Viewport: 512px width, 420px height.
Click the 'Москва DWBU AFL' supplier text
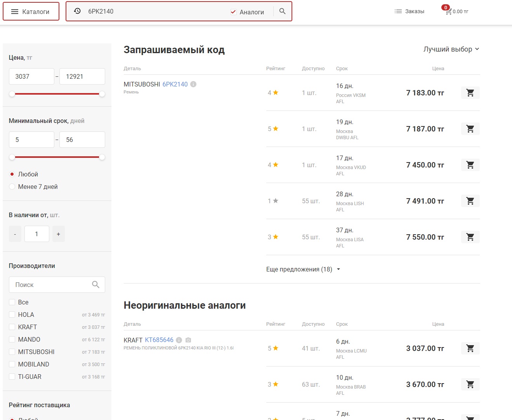point(347,135)
